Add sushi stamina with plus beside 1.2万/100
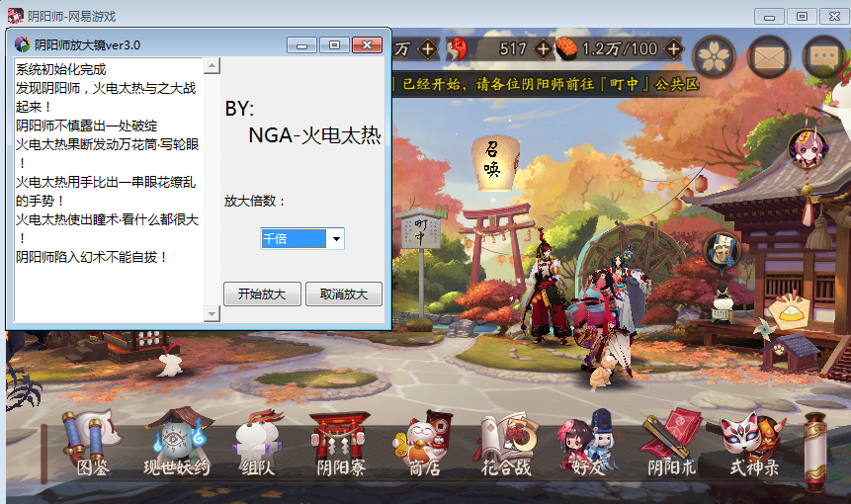Image resolution: width=851 pixels, height=504 pixels. tap(672, 48)
